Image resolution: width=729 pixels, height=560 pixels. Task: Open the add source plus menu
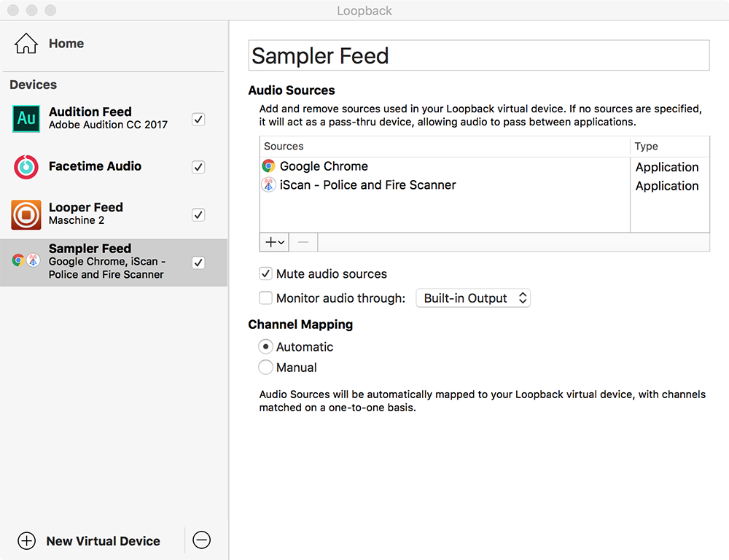pos(274,242)
